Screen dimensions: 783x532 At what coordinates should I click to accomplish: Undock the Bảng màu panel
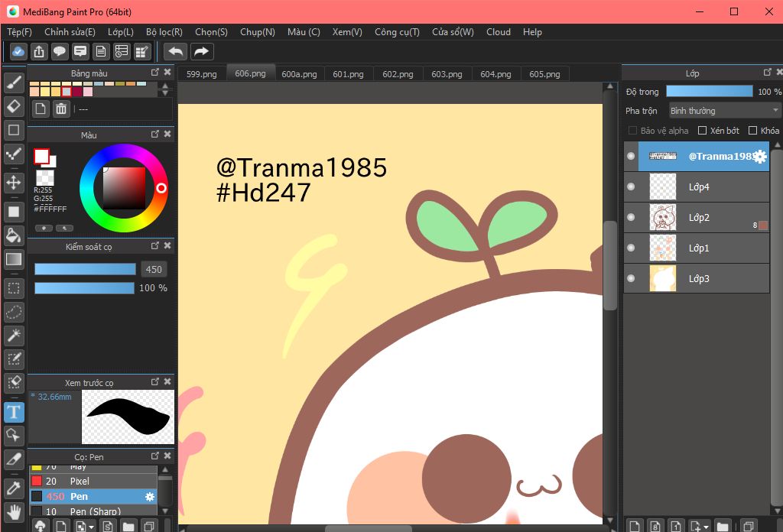154,73
